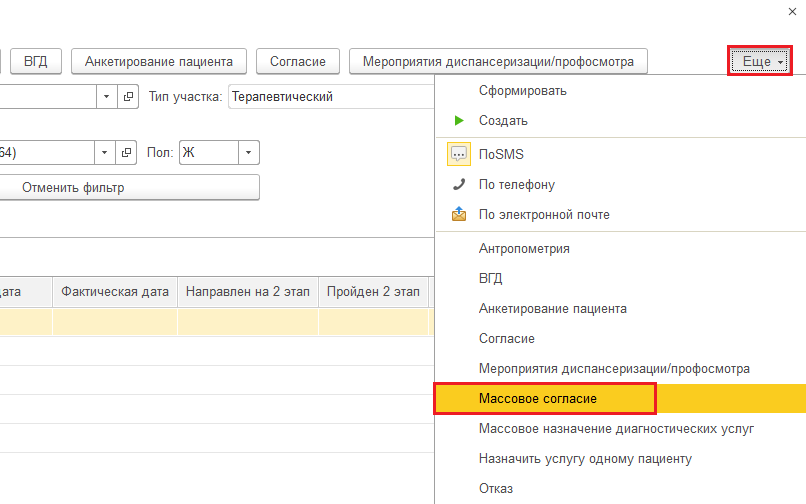Select Сформировать from the menu
The height and width of the screenshot is (504, 806).
tap(523, 91)
